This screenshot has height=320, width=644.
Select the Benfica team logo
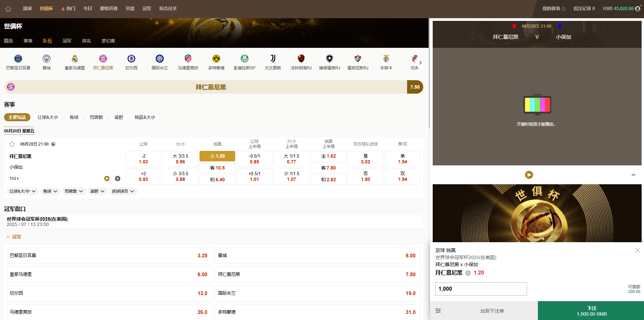[x=386, y=59]
